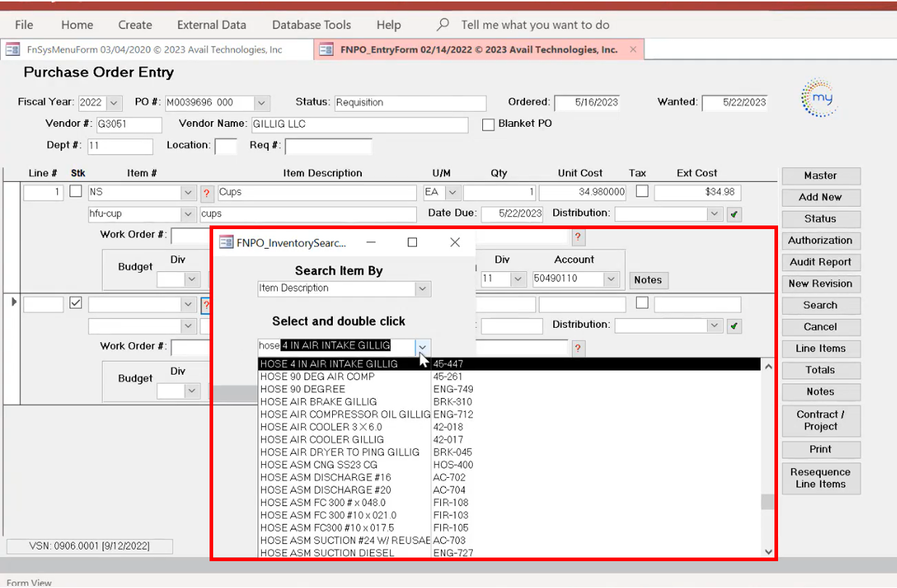
Task: Click the magnifier icon in Tell me search
Action: click(442, 25)
